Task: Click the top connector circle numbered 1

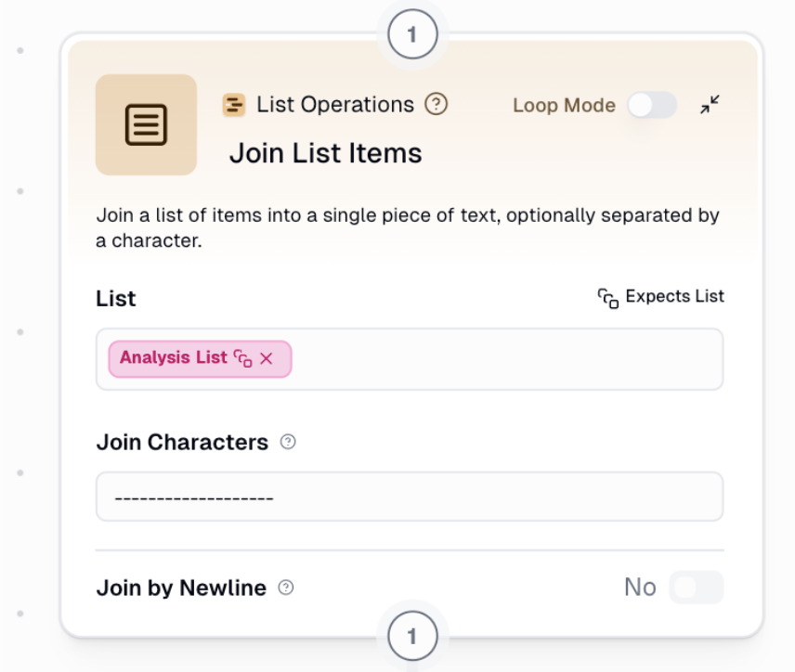Action: pos(411,36)
